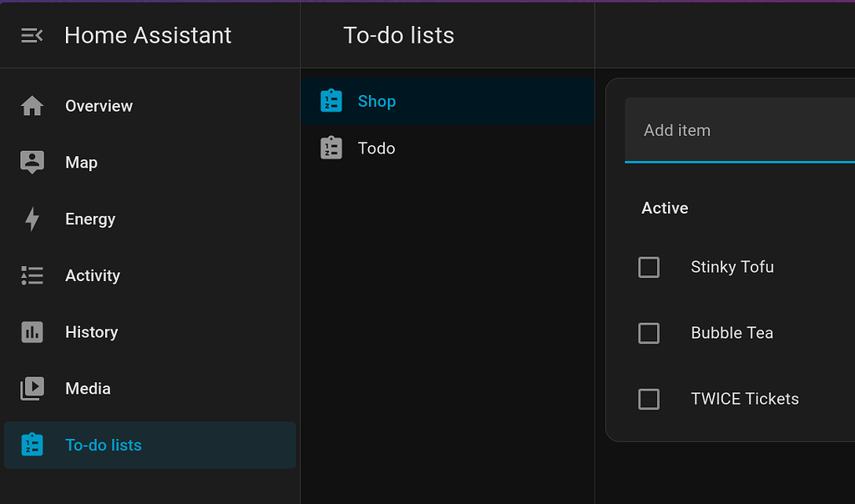Click the Add item input field

click(735, 130)
